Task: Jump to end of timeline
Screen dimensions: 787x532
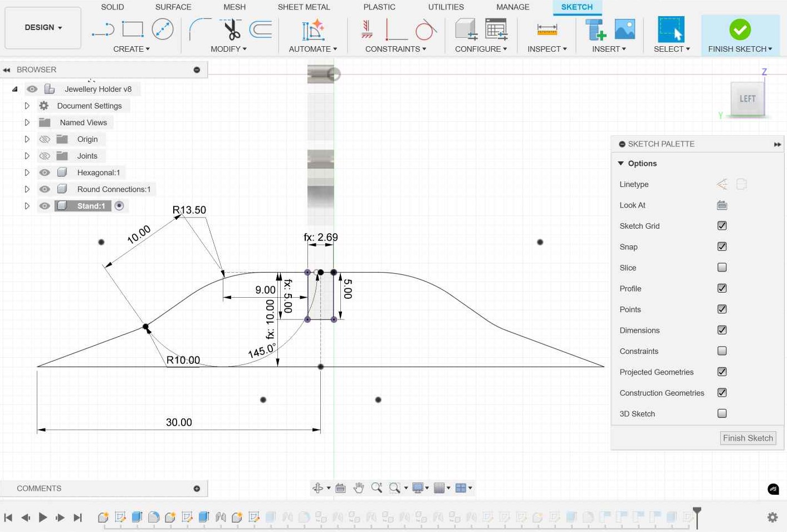Action: (78, 518)
